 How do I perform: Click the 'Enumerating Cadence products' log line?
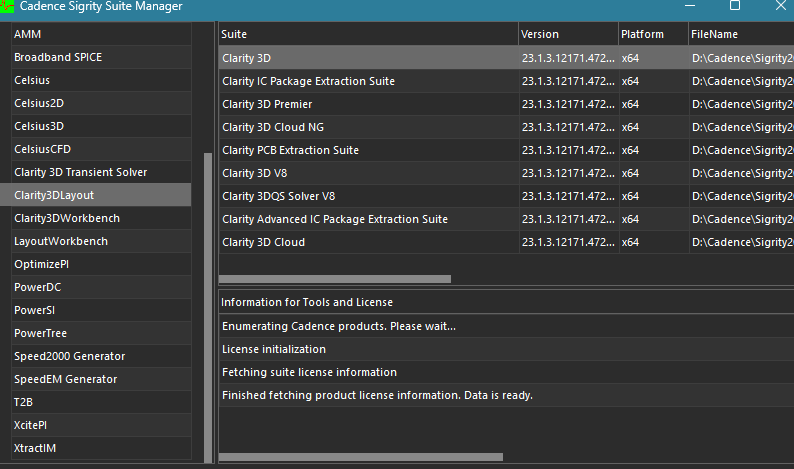pyautogui.click(x=506, y=326)
